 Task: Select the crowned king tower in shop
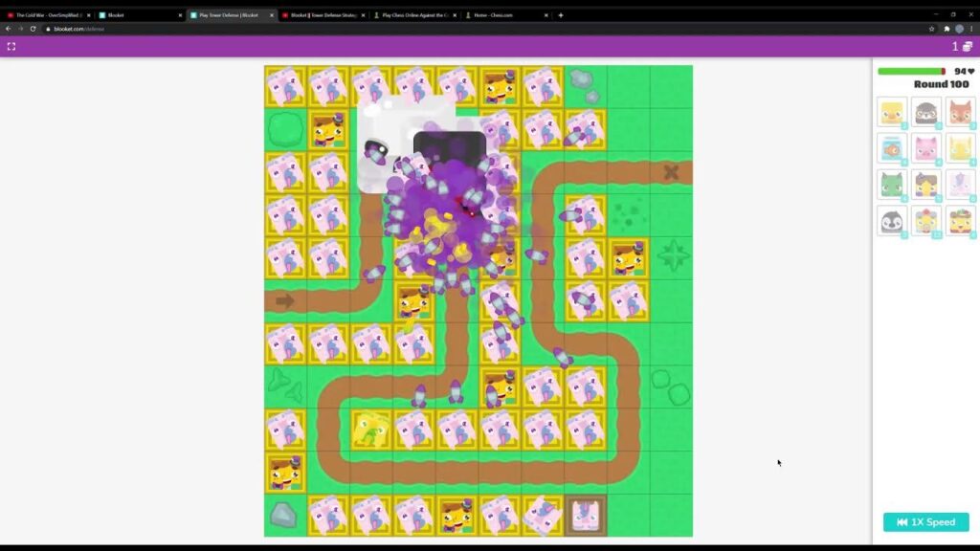click(x=961, y=222)
